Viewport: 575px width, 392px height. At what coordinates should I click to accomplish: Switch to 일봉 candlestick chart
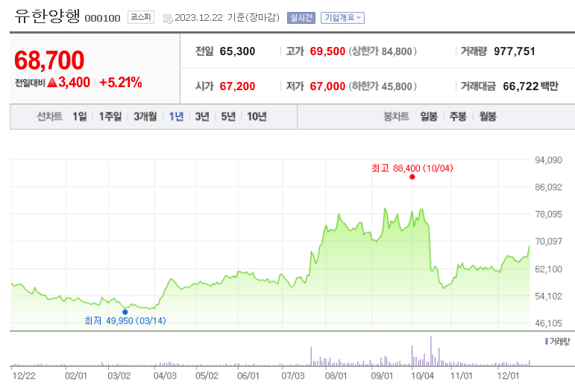(429, 116)
